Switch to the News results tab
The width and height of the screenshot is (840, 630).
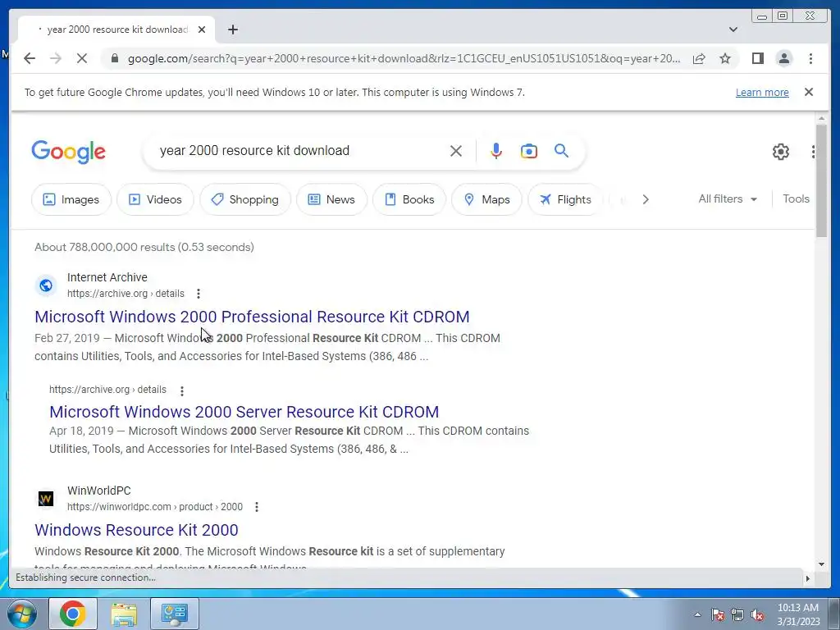[x=331, y=199]
